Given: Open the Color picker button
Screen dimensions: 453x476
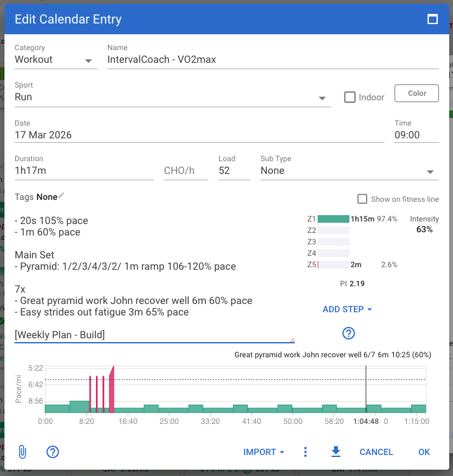Looking at the screenshot, I should coord(417,93).
